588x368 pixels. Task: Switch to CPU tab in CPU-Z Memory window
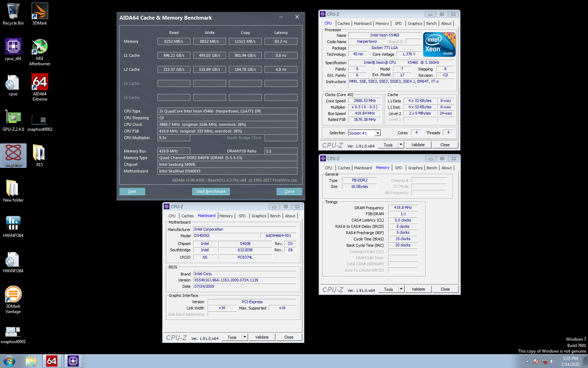pyautogui.click(x=328, y=168)
